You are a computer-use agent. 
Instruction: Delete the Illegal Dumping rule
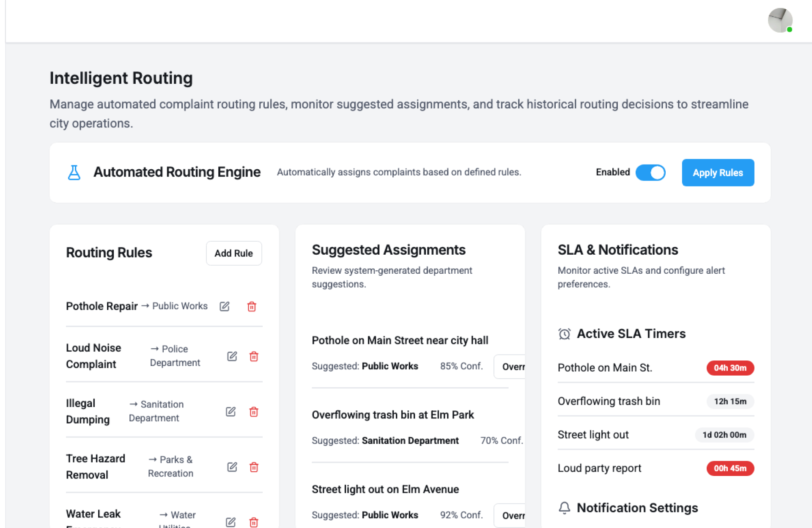pyautogui.click(x=254, y=412)
